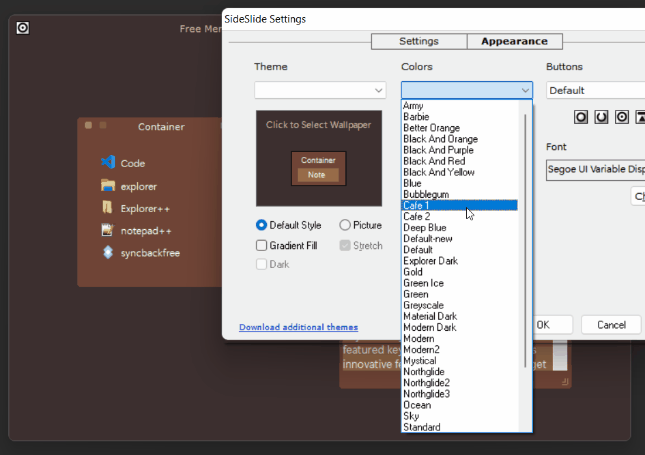Open the Buttons Default combo box
645x455 pixels.
[x=595, y=91]
